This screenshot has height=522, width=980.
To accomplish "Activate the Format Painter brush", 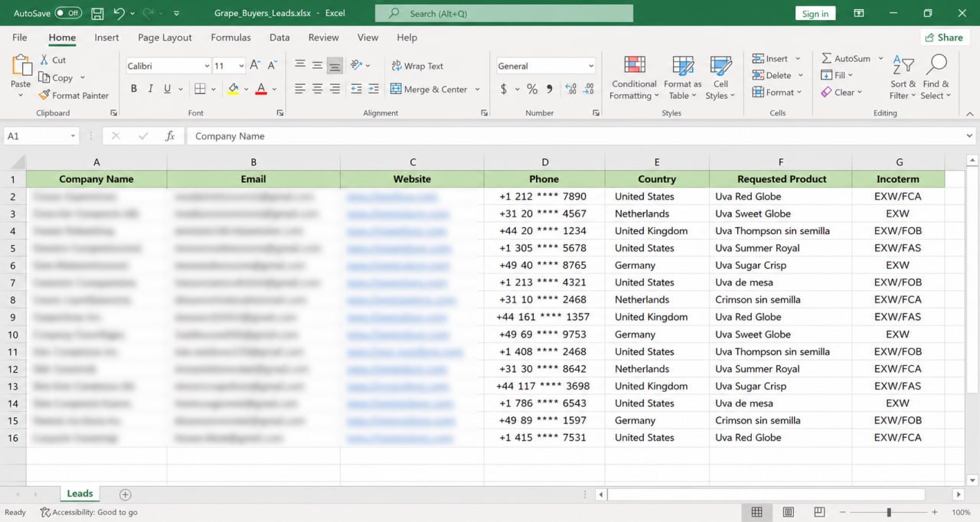I will coord(44,95).
